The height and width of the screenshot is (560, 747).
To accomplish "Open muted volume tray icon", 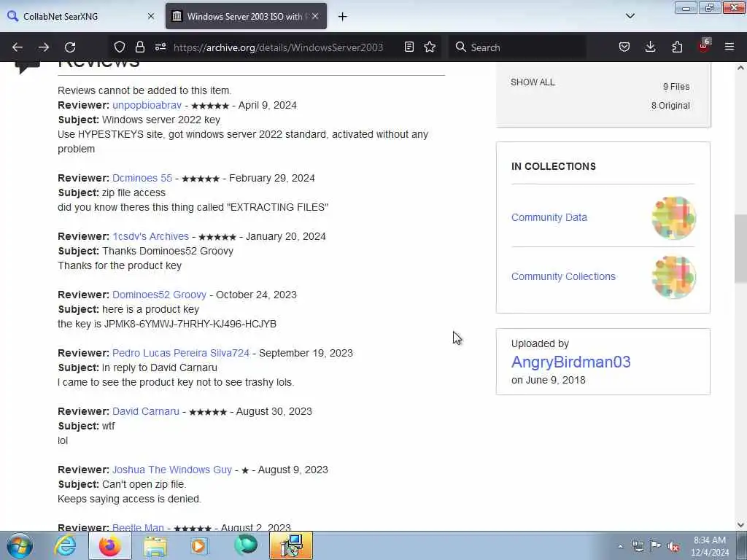I will (673, 546).
